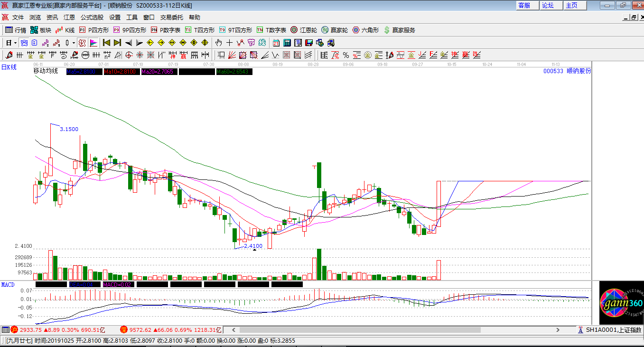Screen dimensions: 644x347
Task: Open the 六角形 hexagon tool
Action: pos(365,30)
